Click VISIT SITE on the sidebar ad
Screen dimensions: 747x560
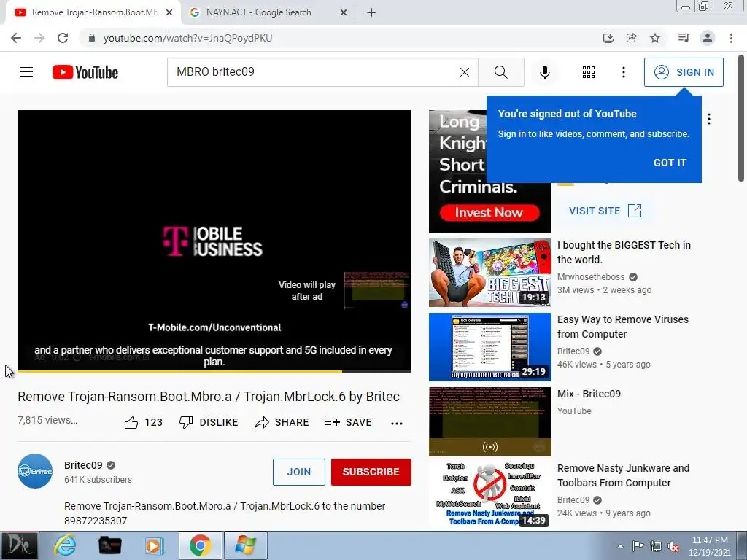[605, 211]
